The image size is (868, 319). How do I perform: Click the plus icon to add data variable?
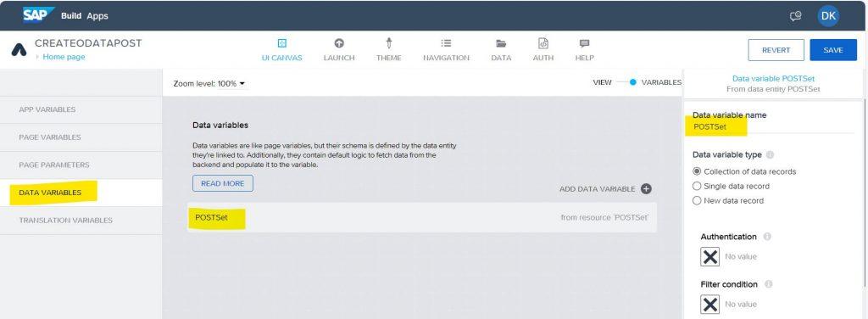pos(646,189)
